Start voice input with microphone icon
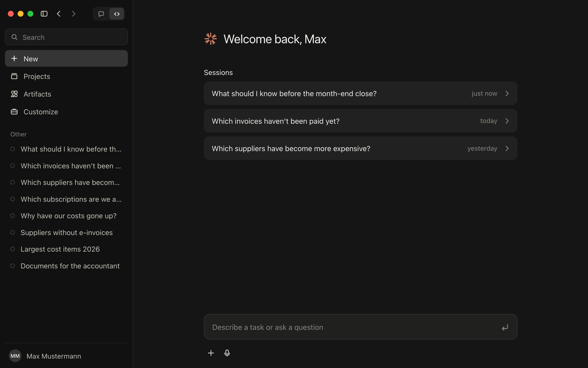 pyautogui.click(x=227, y=353)
